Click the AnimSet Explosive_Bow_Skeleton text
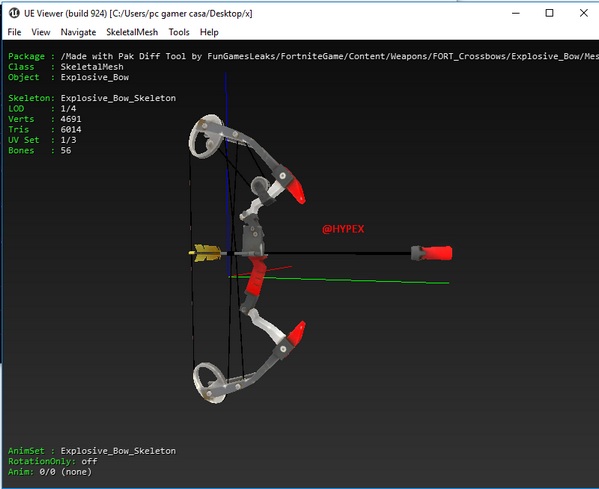 [92, 451]
